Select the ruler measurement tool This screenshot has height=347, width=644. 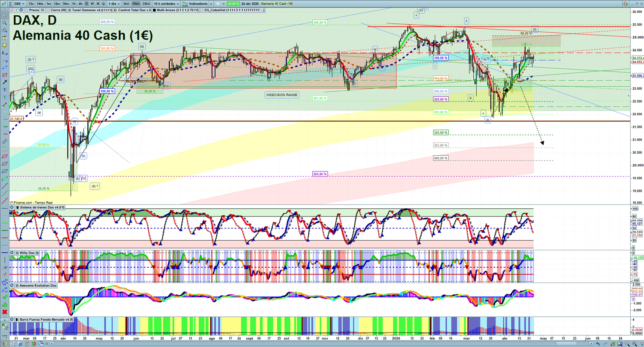pyautogui.click(x=5, y=141)
